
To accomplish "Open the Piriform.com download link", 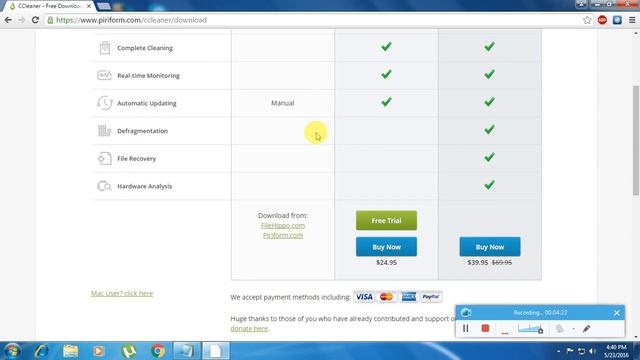I will pyautogui.click(x=283, y=235).
